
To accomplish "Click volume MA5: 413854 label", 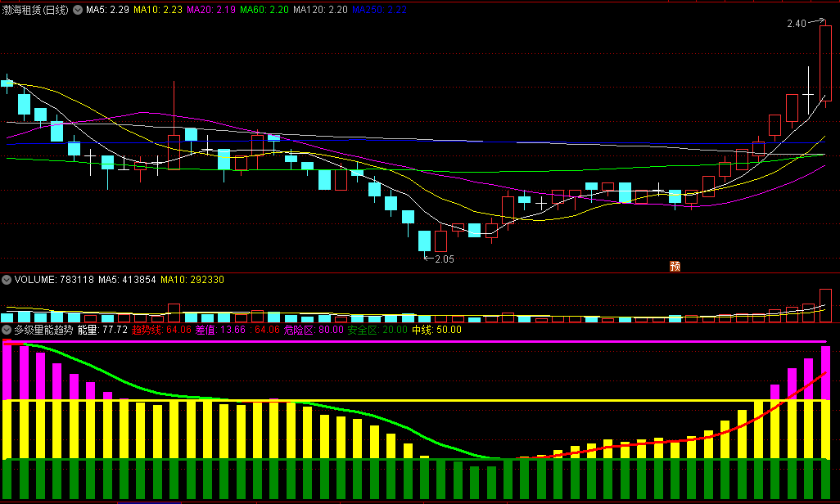I will click(127, 280).
